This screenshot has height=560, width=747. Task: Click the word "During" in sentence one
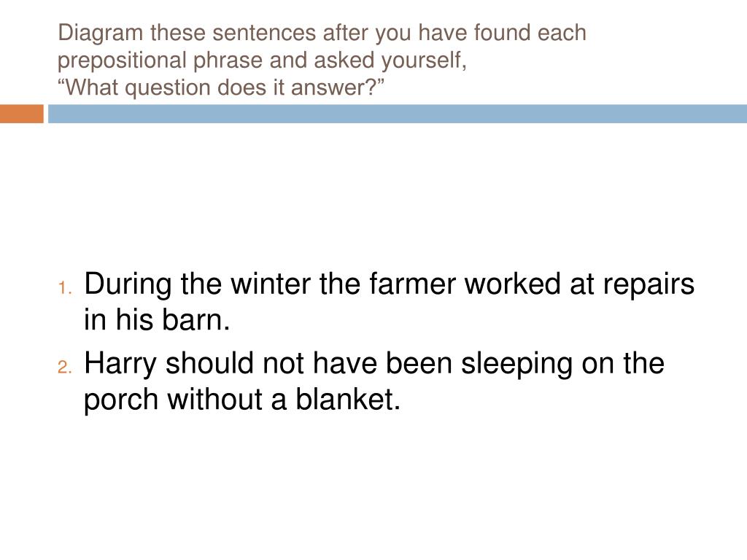point(128,285)
